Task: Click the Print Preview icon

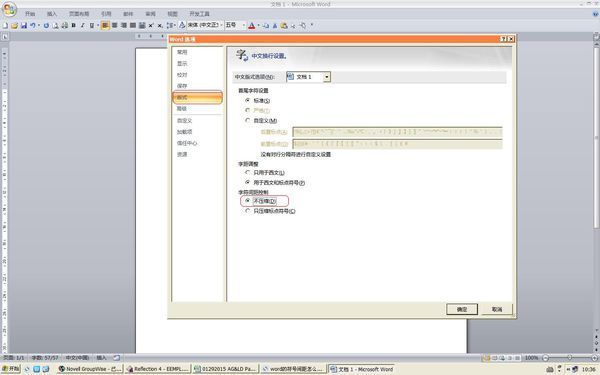Action: [x=55, y=26]
